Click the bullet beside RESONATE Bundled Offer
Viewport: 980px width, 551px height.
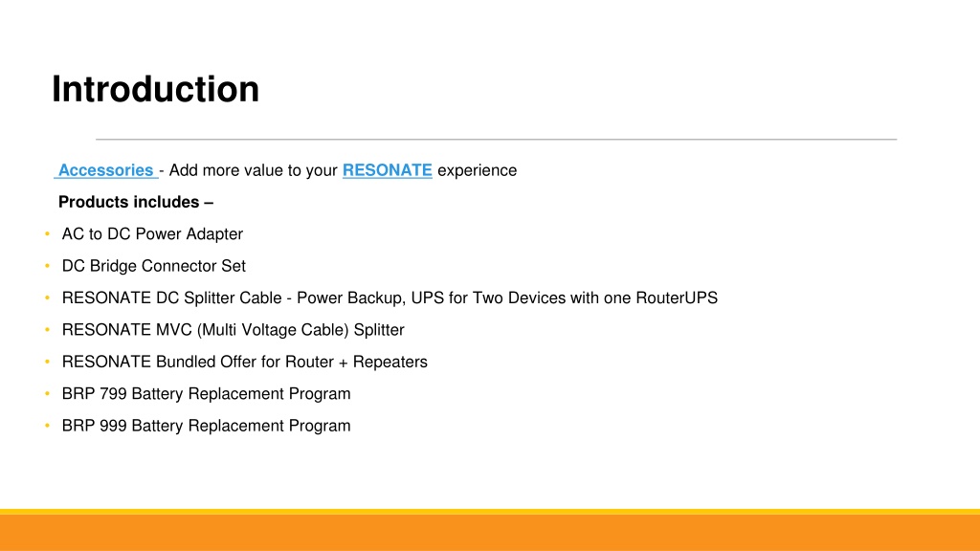48,362
